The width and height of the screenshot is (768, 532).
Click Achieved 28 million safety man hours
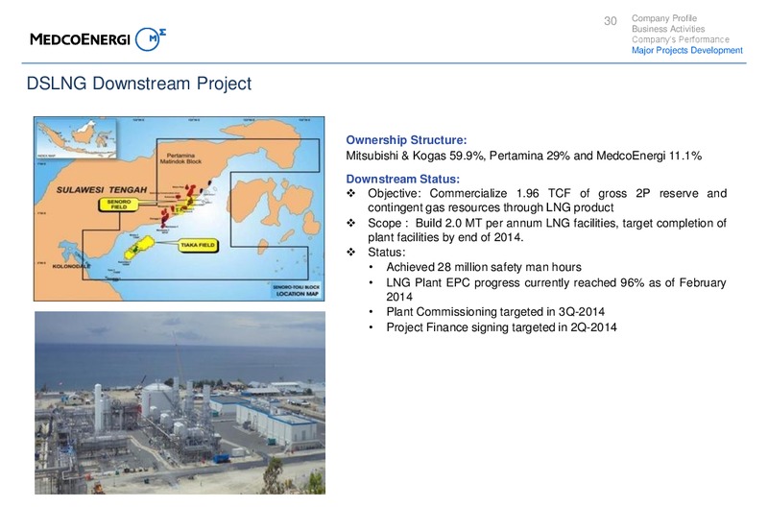coord(484,268)
